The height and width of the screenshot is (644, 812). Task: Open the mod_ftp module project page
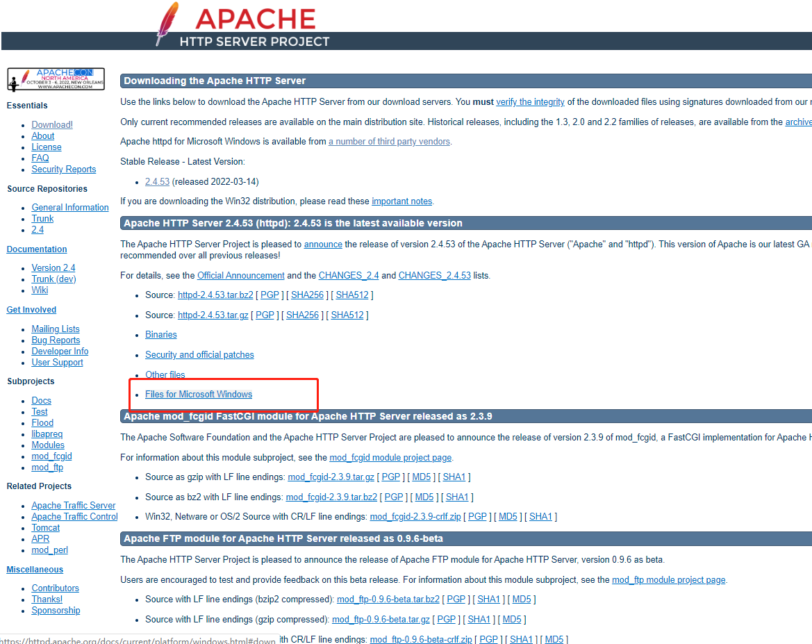[x=668, y=580]
